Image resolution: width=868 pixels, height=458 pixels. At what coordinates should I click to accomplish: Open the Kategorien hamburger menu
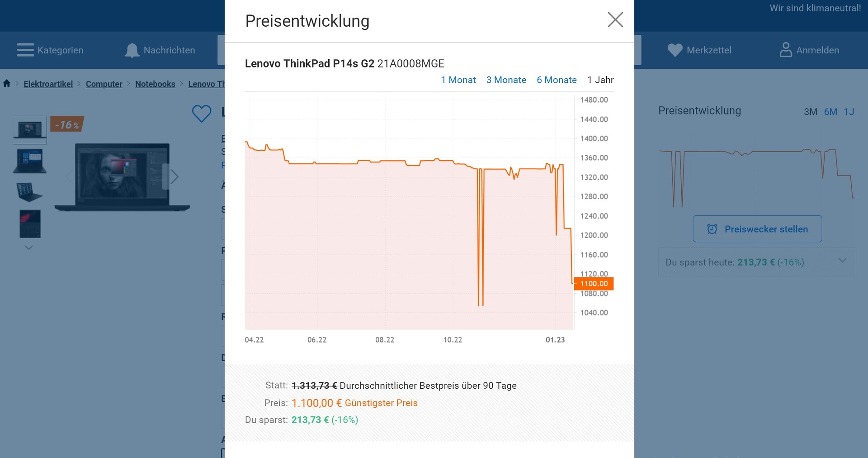pyautogui.click(x=25, y=50)
